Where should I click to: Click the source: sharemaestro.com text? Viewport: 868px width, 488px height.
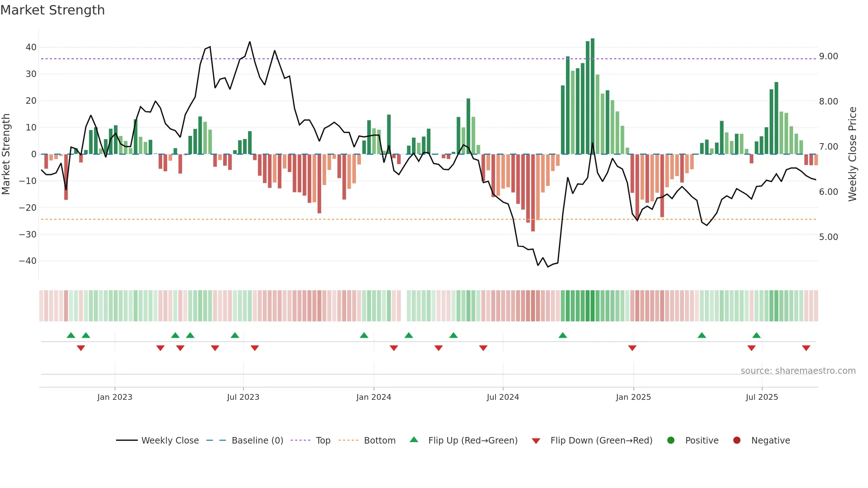point(798,371)
